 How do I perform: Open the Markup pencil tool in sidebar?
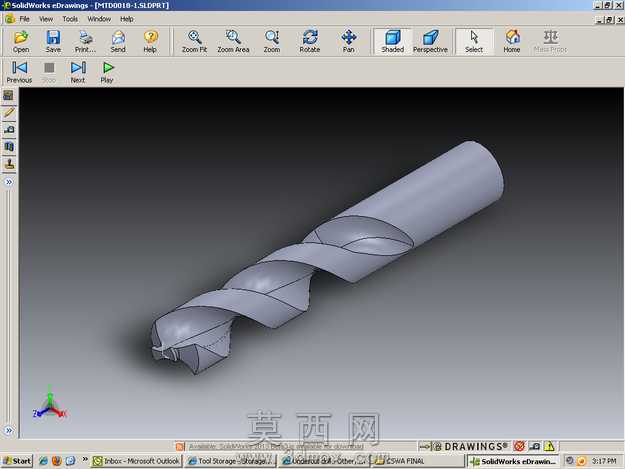point(9,113)
